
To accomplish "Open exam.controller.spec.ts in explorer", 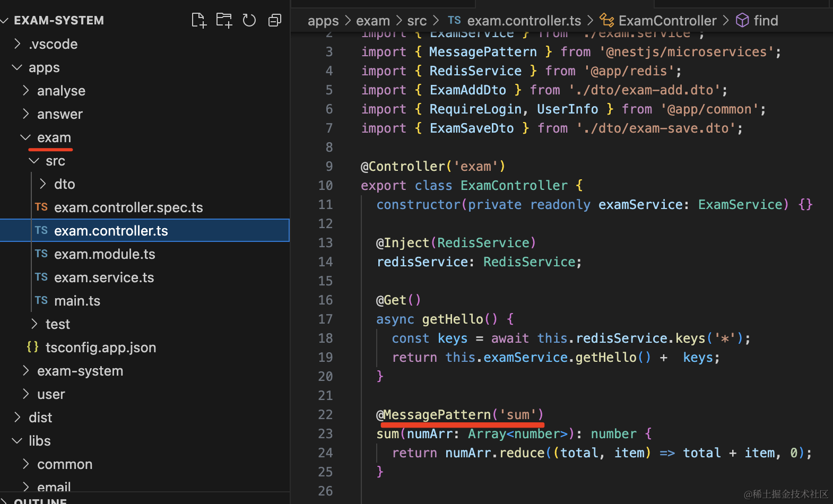I will [128, 207].
